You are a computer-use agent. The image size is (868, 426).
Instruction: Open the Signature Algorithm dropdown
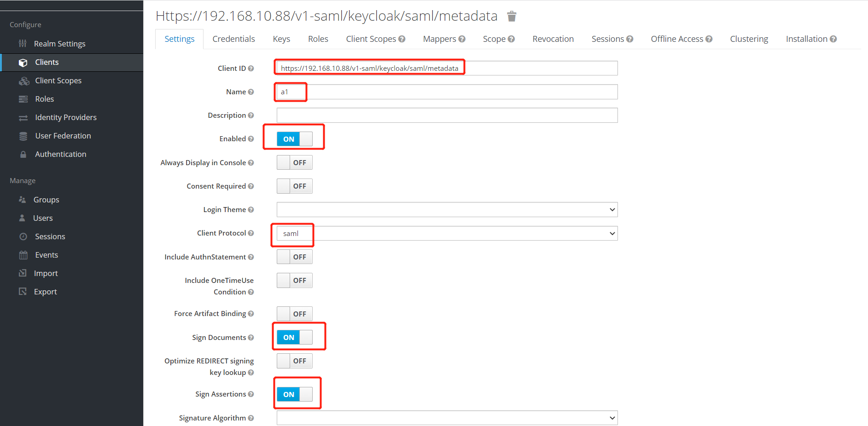[x=447, y=418]
